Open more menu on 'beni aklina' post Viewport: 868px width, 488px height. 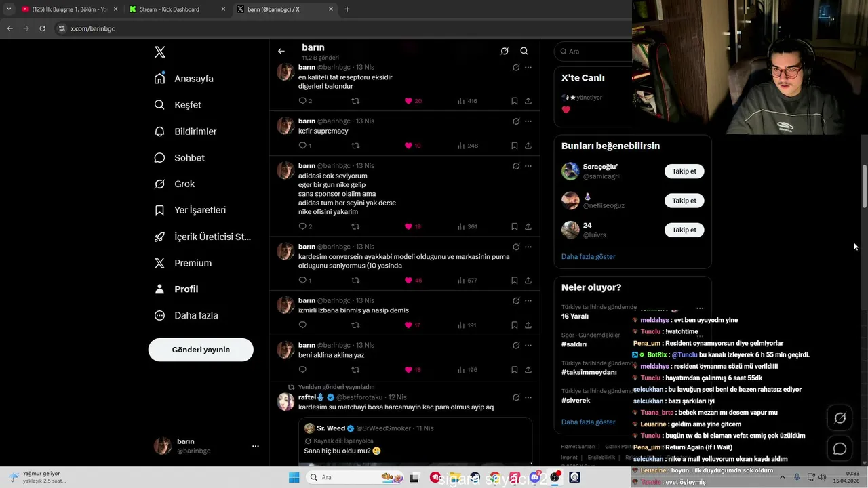[x=528, y=345]
